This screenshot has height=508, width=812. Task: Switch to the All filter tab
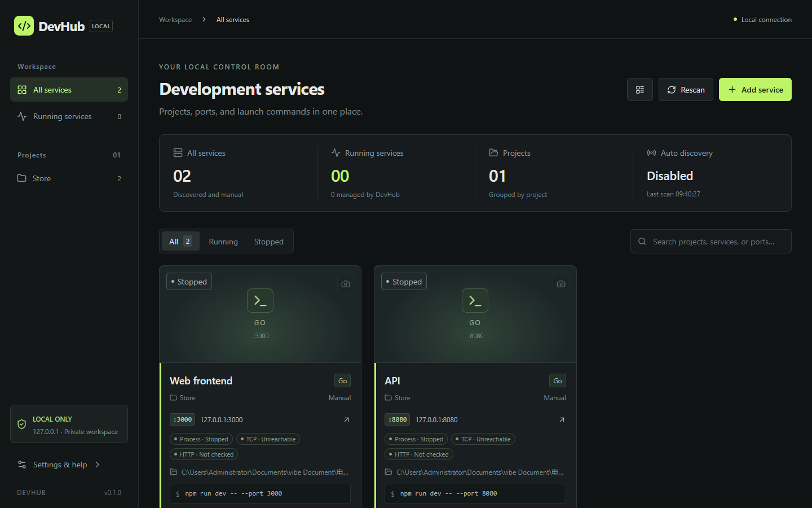click(x=180, y=242)
